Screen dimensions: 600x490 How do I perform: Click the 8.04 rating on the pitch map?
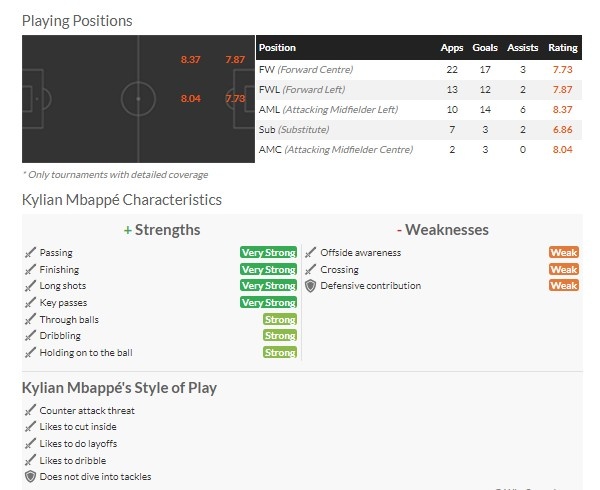click(191, 99)
